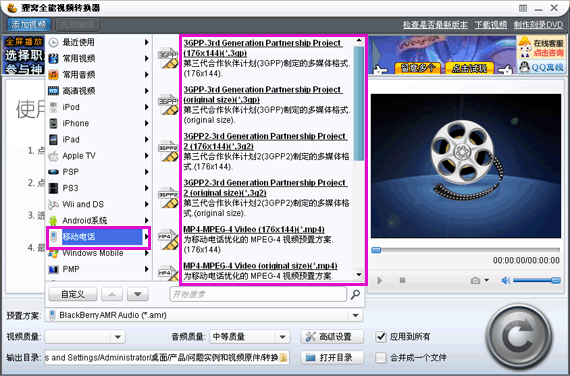
Task: Click the 添加视频 button
Action: (x=29, y=25)
